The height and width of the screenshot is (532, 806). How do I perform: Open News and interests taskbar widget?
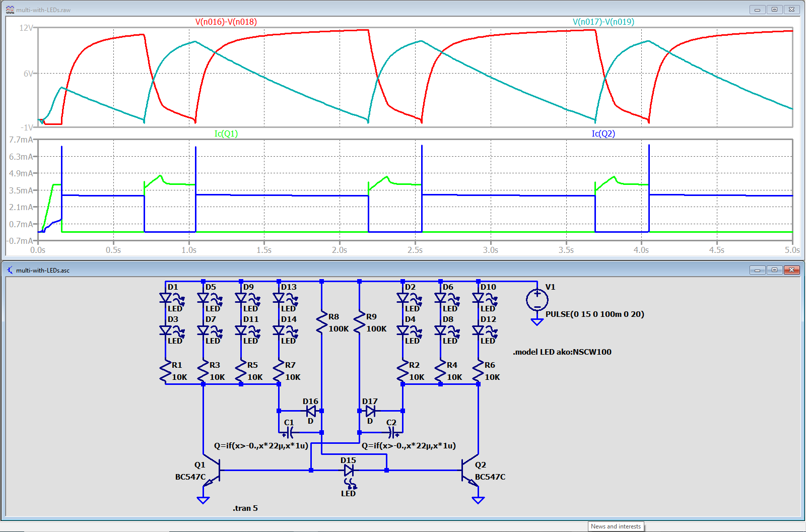[616, 526]
